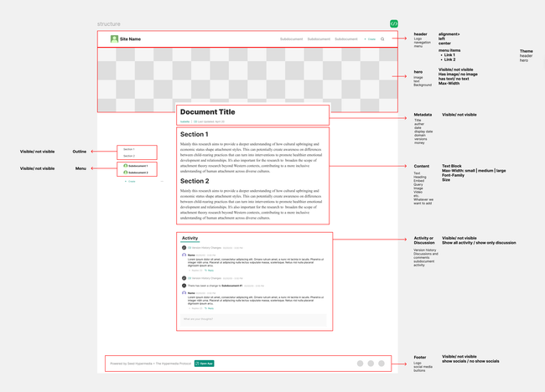This screenshot has height=392, width=545.
Task: Click the middle social media circle in footer
Action: point(371,364)
